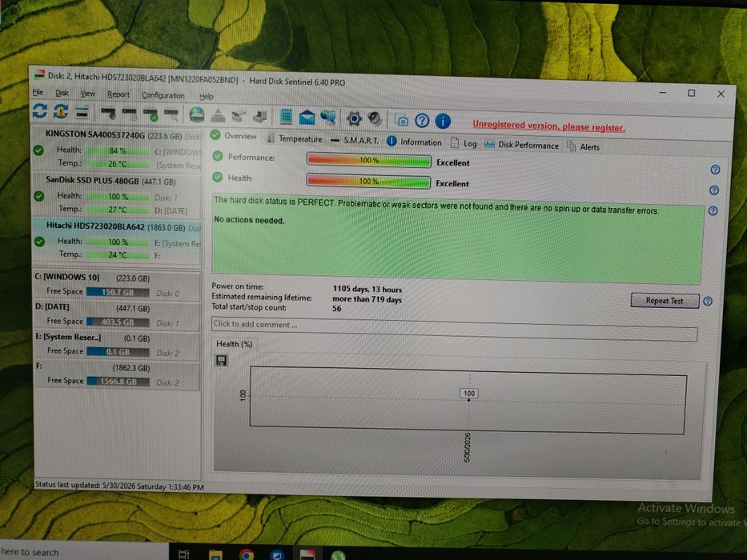Click the blue envelope send-mail icon
The height and width of the screenshot is (560, 747).
pyautogui.click(x=307, y=117)
